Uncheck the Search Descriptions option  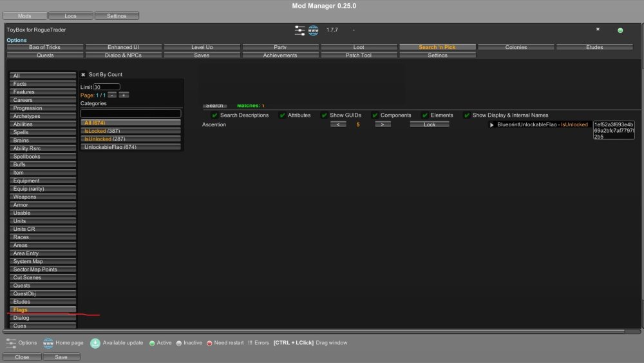tap(214, 115)
